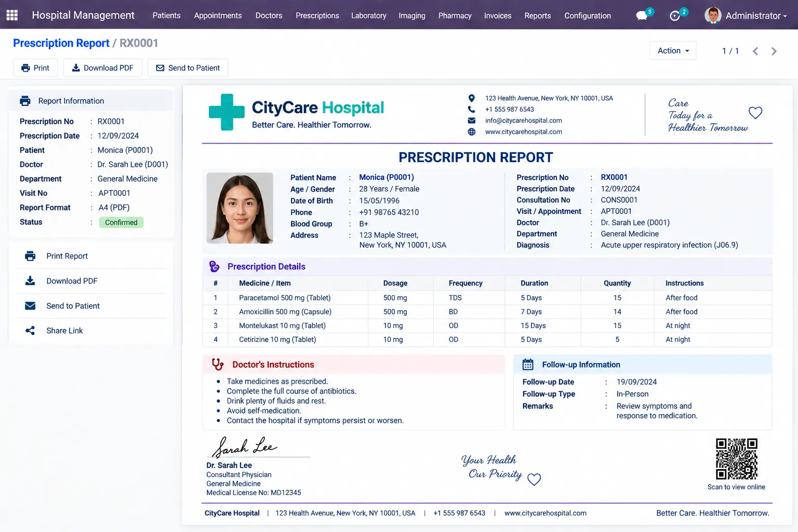Screen dimensions: 798x532
Task: Select Share Link in the sidebar
Action: tap(91, 330)
